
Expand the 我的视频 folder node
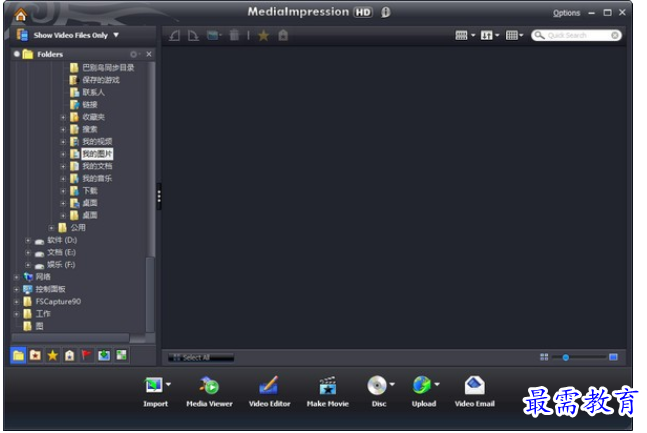(63, 142)
